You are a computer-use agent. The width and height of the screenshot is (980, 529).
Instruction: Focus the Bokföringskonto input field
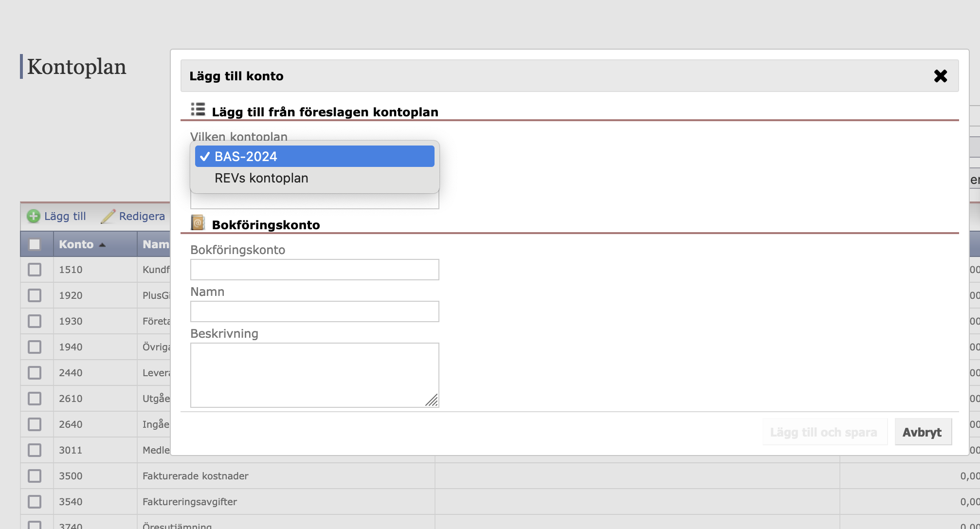click(314, 270)
